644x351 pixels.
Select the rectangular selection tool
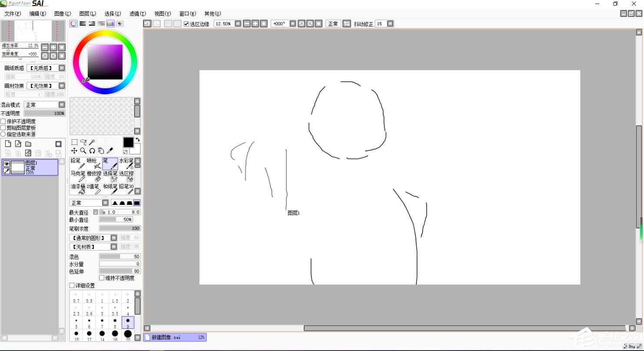pyautogui.click(x=74, y=142)
